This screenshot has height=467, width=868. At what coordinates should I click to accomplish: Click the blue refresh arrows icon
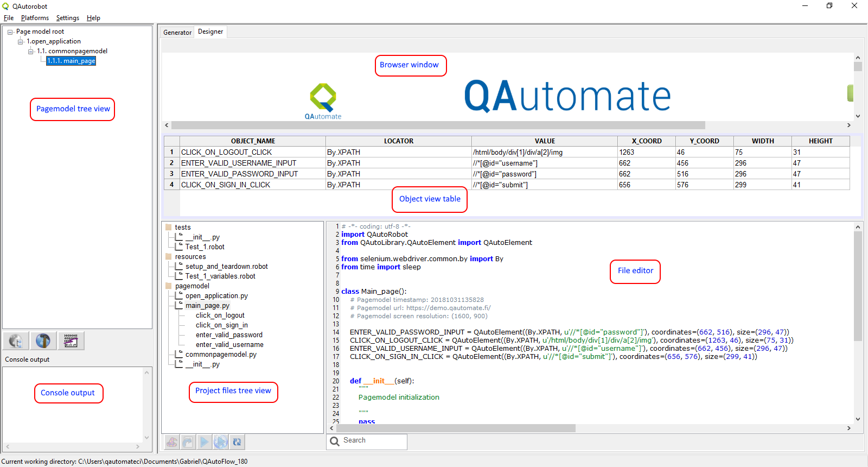(x=237, y=442)
